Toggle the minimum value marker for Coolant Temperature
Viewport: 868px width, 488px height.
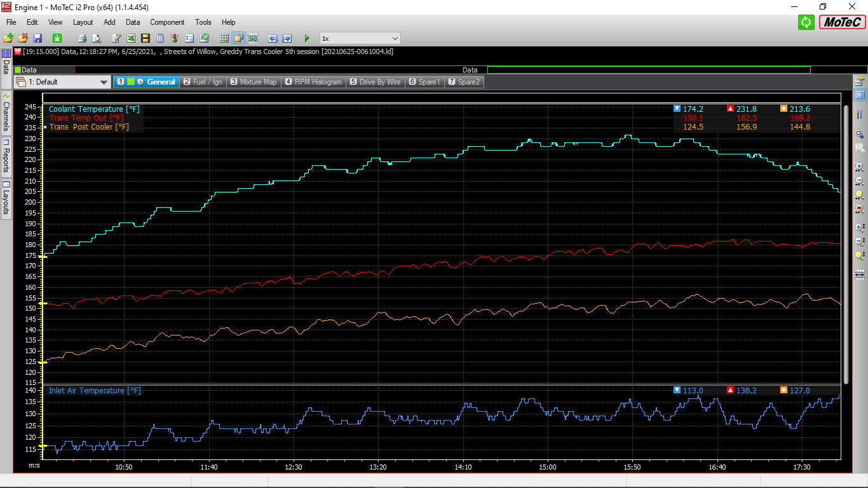677,109
